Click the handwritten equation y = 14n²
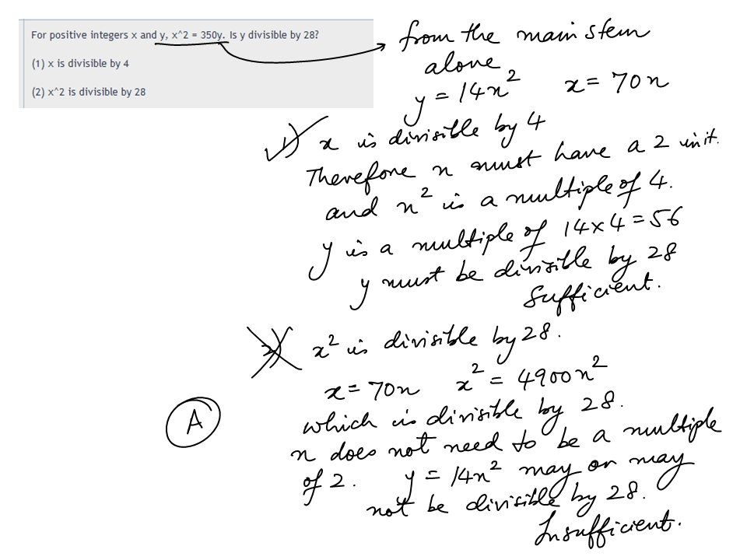Screen dimensions: 747x560 [x=462, y=96]
